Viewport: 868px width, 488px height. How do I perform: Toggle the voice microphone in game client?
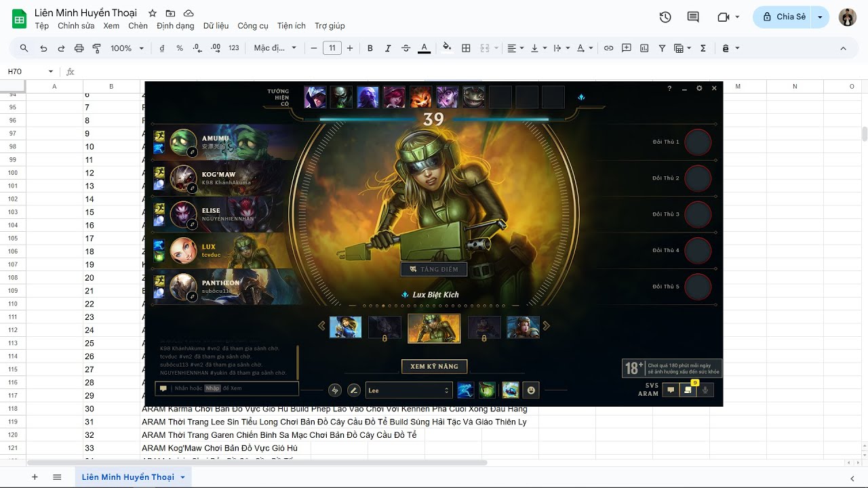click(705, 390)
